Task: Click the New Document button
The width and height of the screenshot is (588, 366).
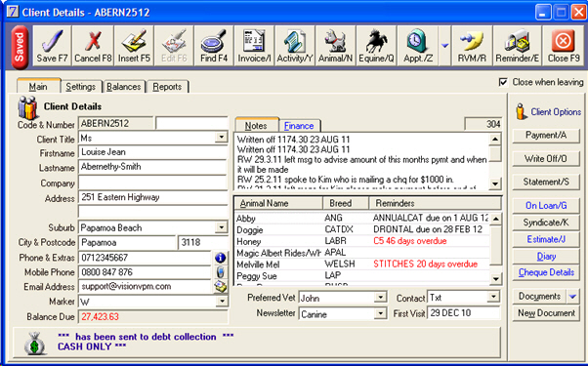Action: 546,313
